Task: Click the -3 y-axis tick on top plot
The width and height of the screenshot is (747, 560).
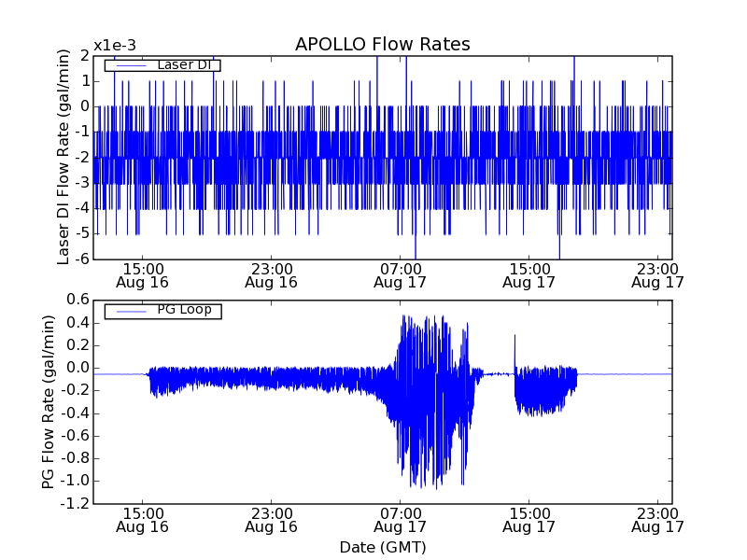Action: click(82, 182)
